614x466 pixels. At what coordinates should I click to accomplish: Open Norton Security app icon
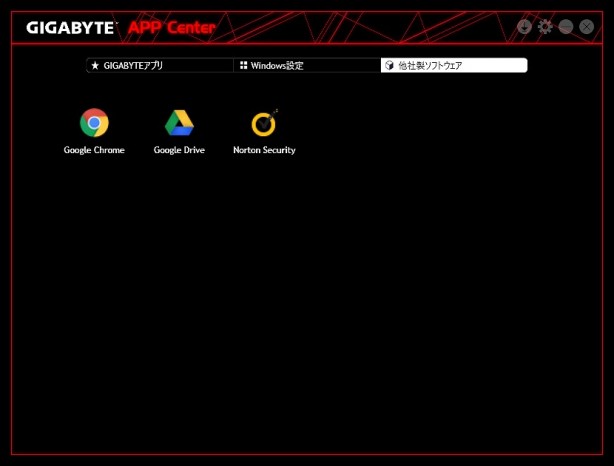tap(264, 123)
